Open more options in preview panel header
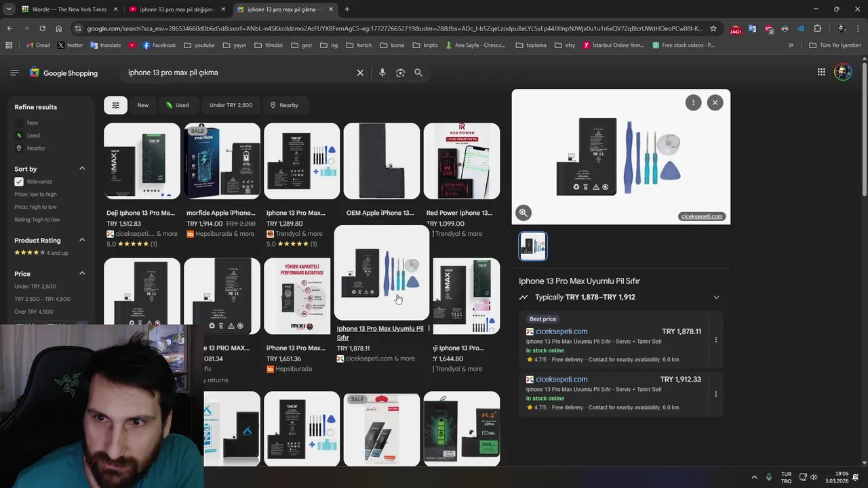Image resolution: width=868 pixels, height=488 pixels. 693,102
